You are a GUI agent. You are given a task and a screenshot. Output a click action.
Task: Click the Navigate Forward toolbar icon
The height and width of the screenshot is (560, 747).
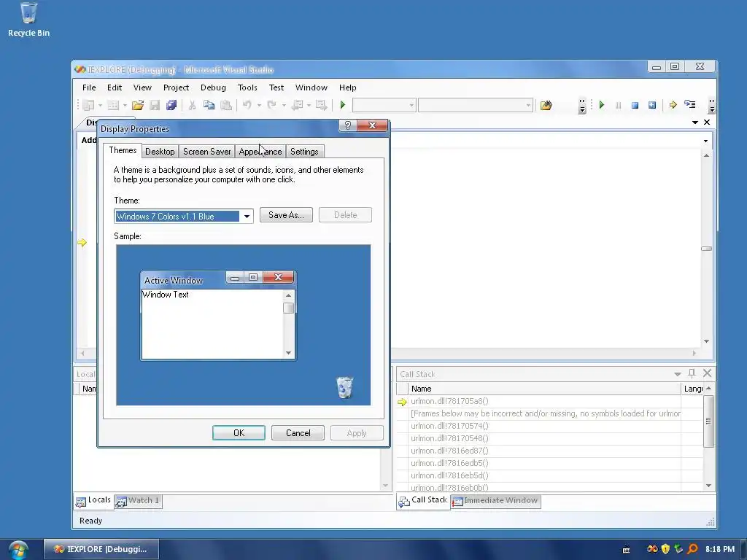click(x=322, y=105)
